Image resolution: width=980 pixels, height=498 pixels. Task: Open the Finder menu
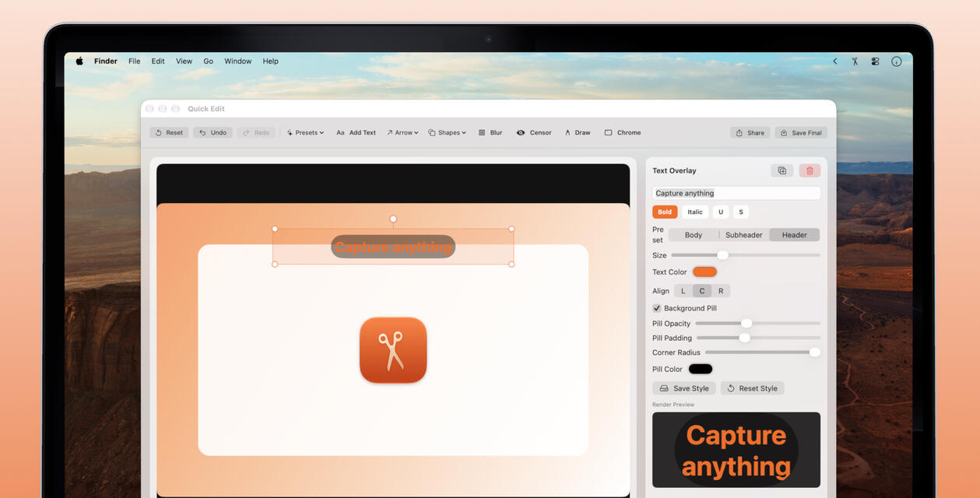[106, 61]
